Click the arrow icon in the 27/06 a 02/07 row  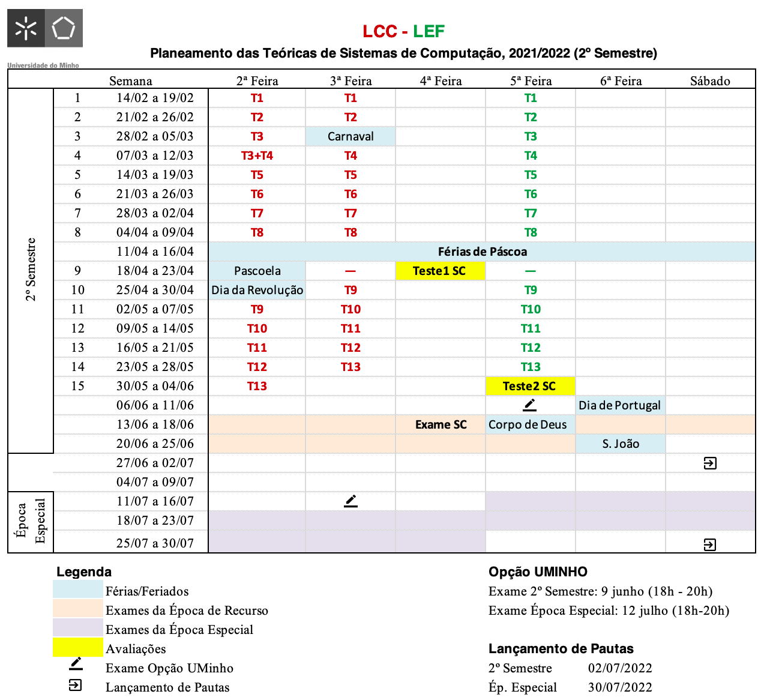point(710,463)
